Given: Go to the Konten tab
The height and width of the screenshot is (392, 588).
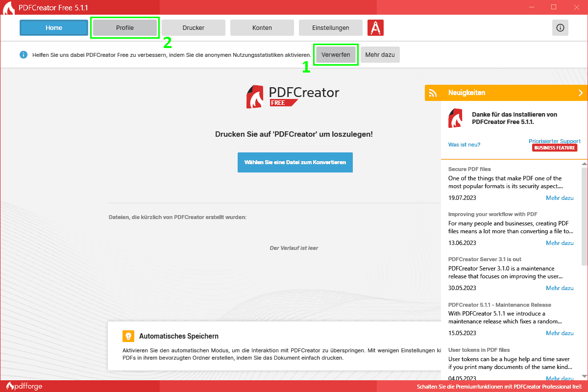Looking at the screenshot, I should (262, 28).
